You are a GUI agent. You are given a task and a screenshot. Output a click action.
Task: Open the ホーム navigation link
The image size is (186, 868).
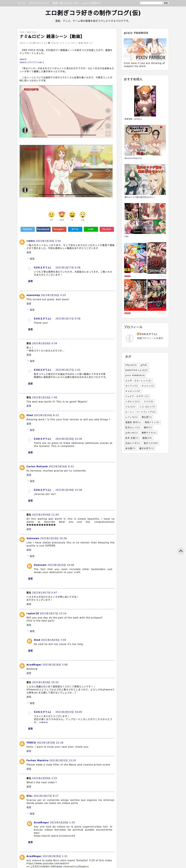22,3
